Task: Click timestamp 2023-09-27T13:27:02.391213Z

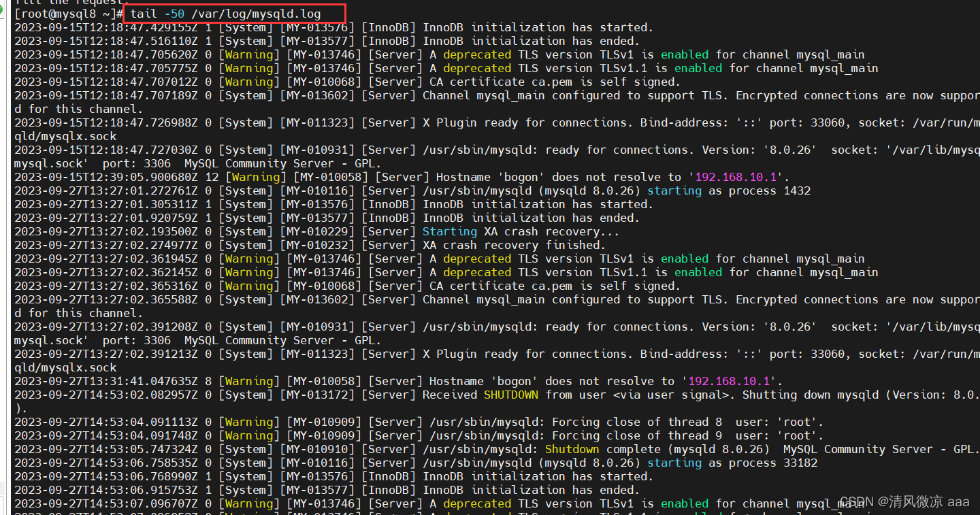Action: [x=106, y=354]
